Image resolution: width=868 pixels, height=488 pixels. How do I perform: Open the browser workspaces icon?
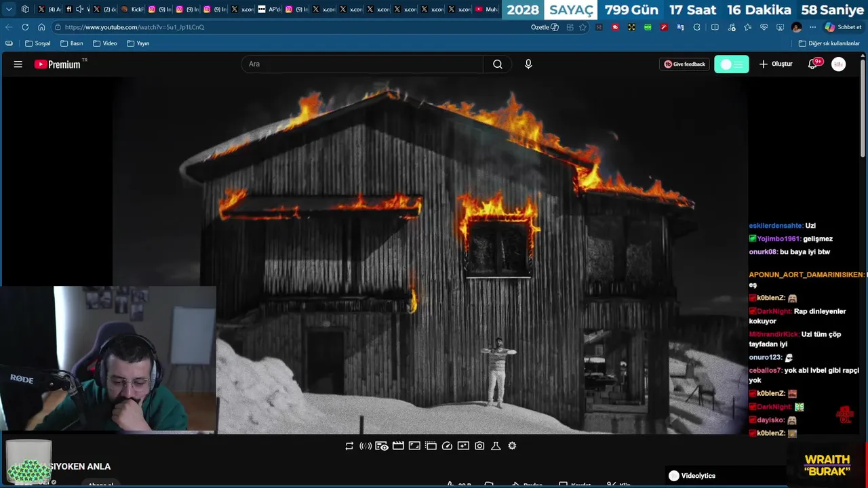[x=25, y=9]
